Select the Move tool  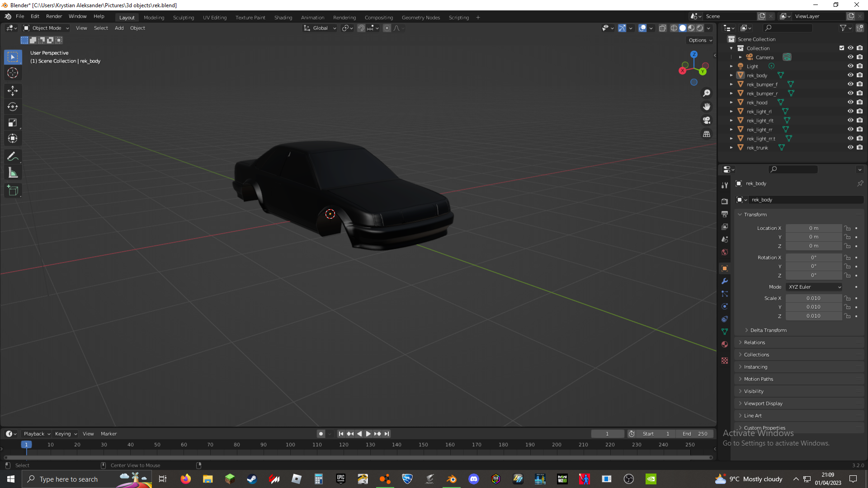pos(13,91)
